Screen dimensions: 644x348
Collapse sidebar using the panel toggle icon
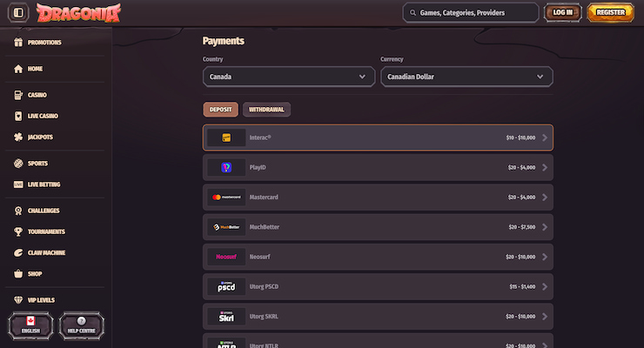click(x=19, y=13)
